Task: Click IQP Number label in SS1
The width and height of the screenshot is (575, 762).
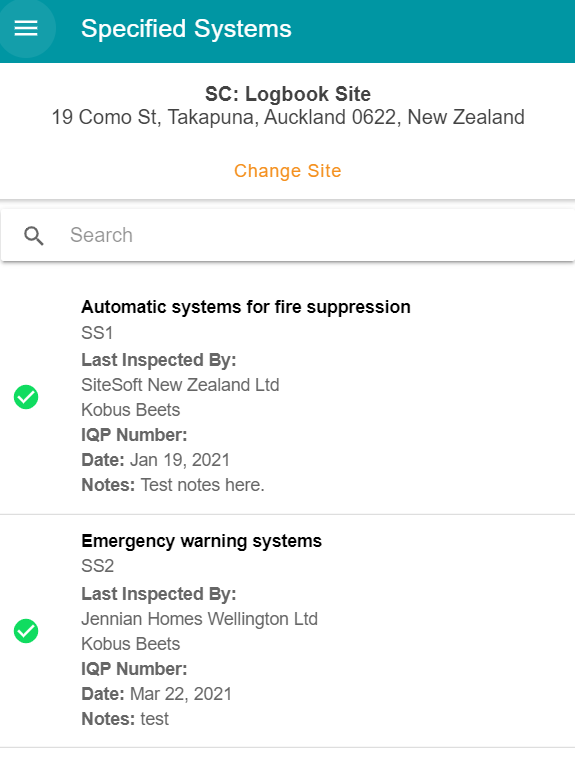Action: click(x=134, y=435)
